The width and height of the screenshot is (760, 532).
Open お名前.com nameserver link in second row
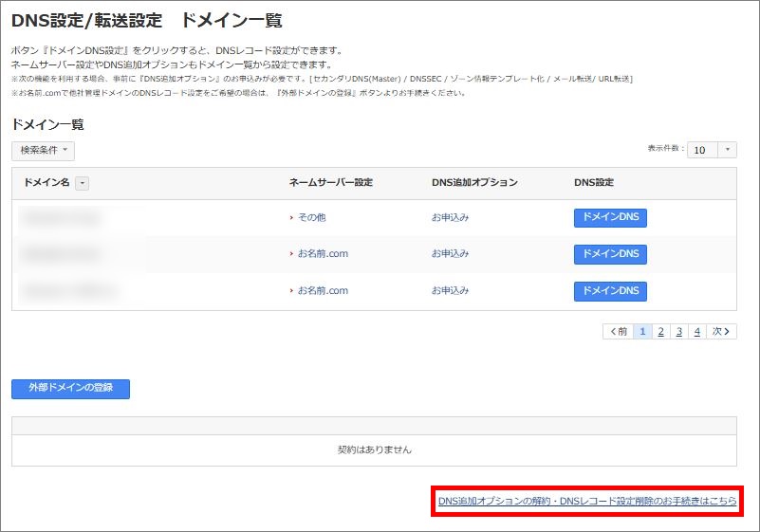323,253
